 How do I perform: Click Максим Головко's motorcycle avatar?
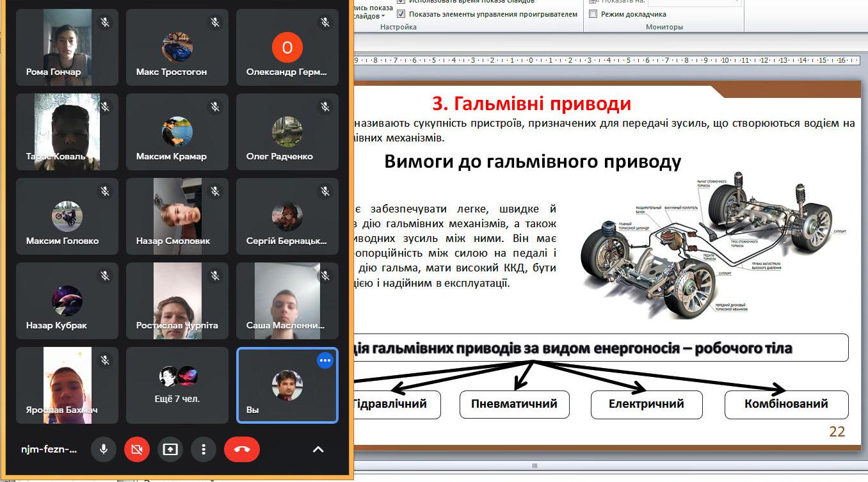67,216
